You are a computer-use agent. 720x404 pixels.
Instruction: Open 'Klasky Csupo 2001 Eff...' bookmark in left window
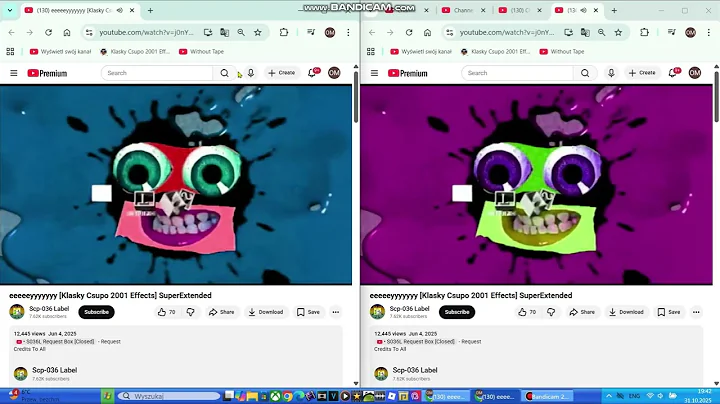click(135, 51)
